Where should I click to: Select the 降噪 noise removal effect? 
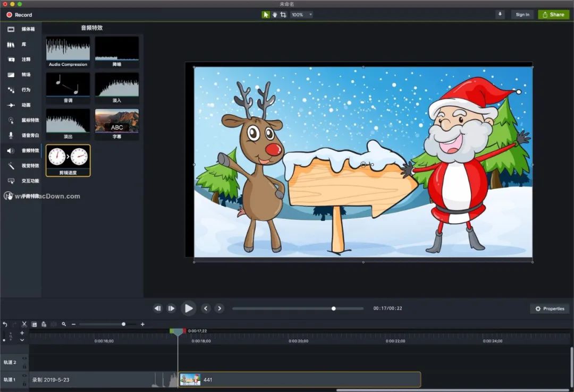pos(117,52)
